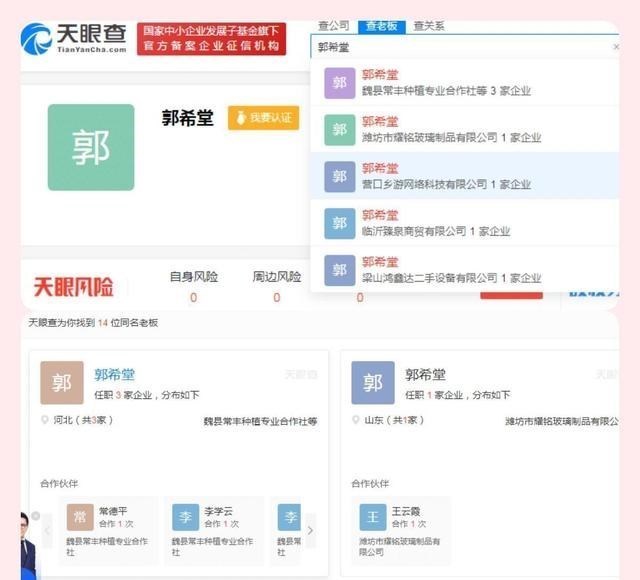Switch to the 查公司 tab
This screenshot has width=640, height=580.
pos(333,26)
